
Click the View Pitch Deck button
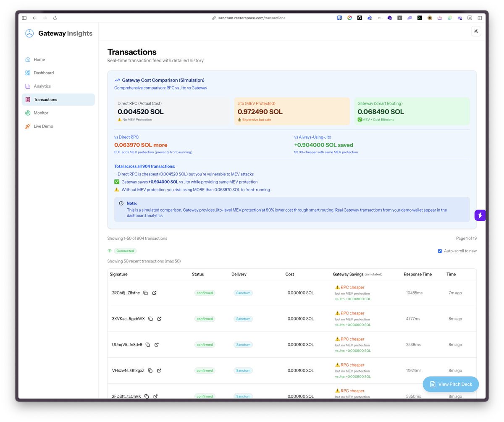(451, 384)
